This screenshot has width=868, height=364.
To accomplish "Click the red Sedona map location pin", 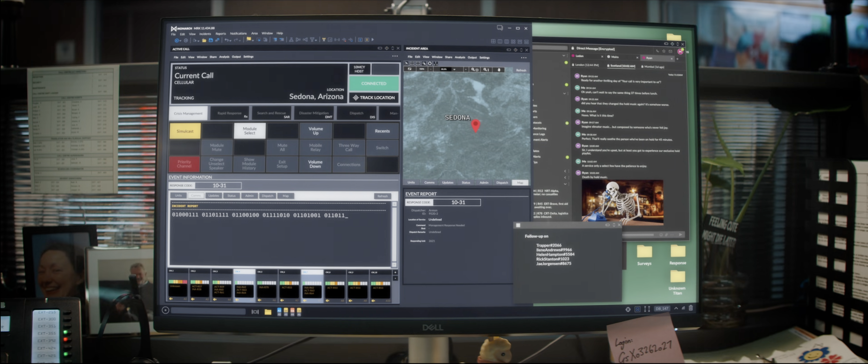I will [475, 126].
